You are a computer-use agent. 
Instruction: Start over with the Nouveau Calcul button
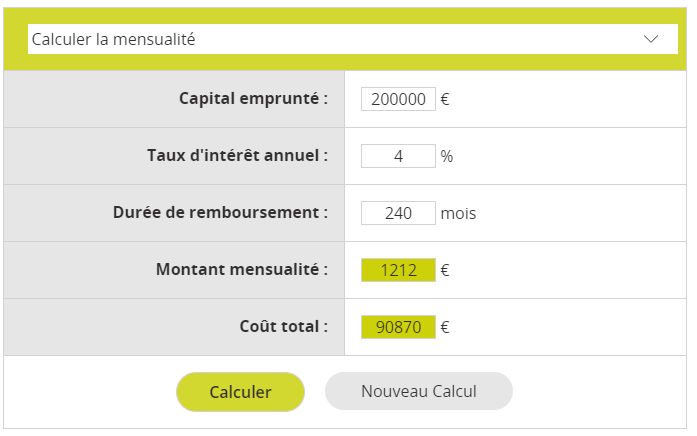click(419, 391)
